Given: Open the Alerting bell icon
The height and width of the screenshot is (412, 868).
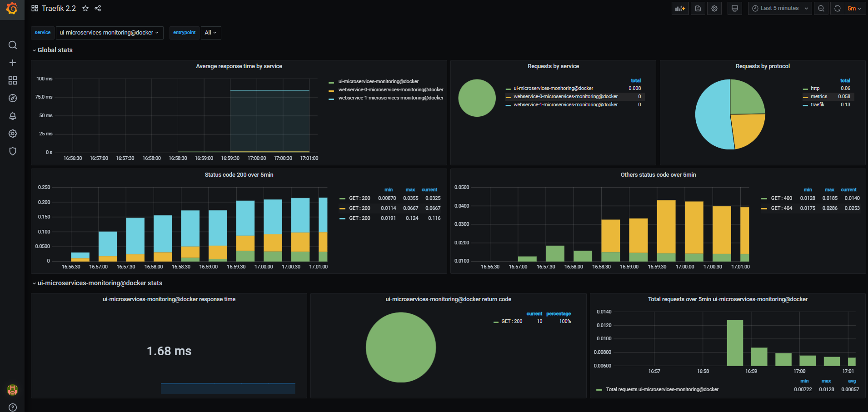Looking at the screenshot, I should pos(13,116).
